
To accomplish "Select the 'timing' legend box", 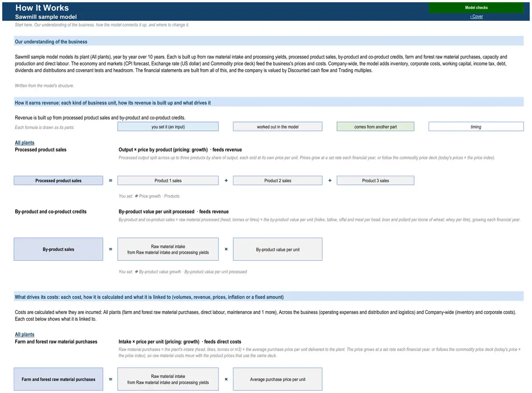I will (x=476, y=127).
